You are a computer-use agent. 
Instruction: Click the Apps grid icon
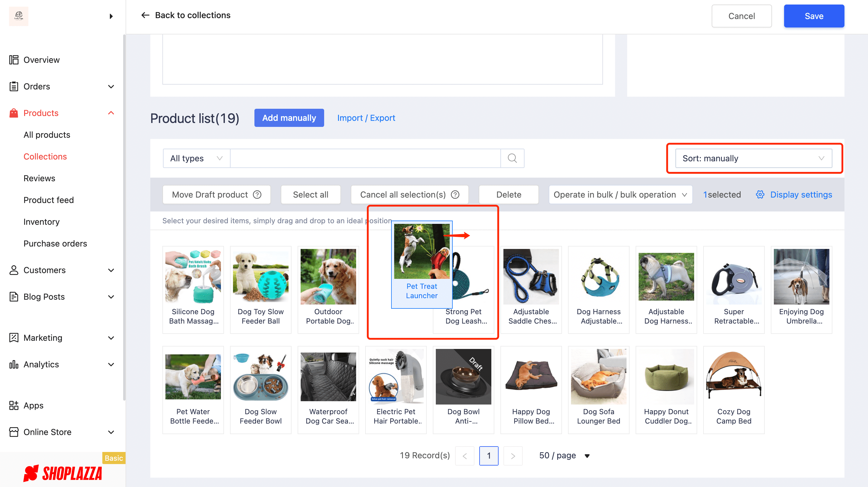click(14, 405)
